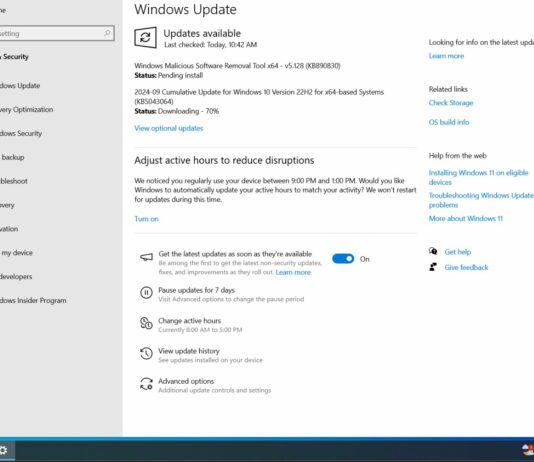Viewport: 534px width, 462px height.
Task: Click Update & Security sidebar heading
Action: (x=14, y=57)
